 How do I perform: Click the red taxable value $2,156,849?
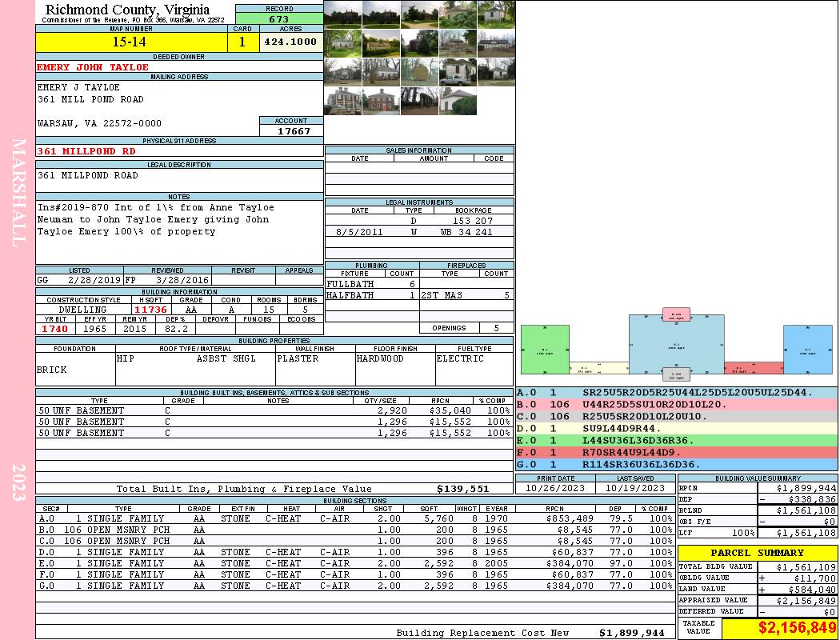[780, 629]
